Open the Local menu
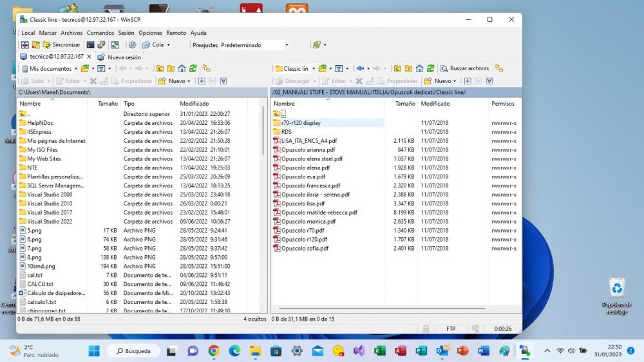Viewport: 644px width, 362px height. tap(28, 33)
